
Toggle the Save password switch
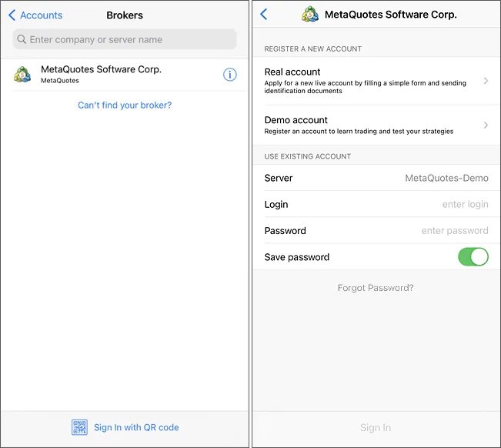click(x=473, y=256)
